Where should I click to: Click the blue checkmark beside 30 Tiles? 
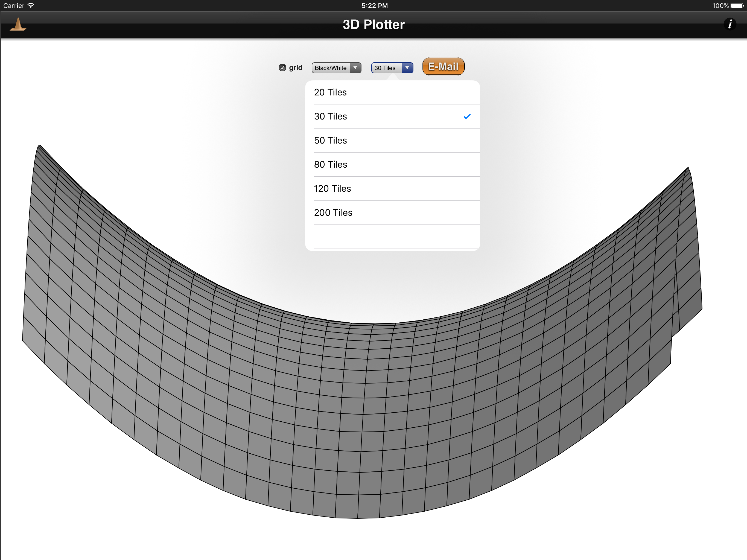pyautogui.click(x=467, y=116)
